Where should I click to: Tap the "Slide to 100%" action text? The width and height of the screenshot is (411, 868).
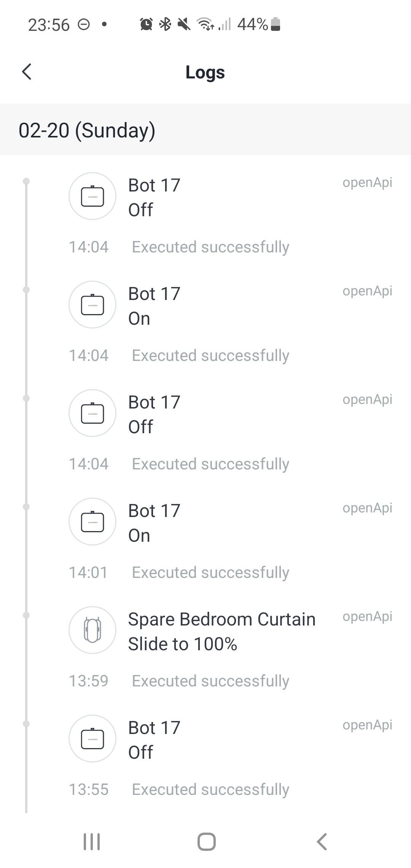[x=183, y=644]
